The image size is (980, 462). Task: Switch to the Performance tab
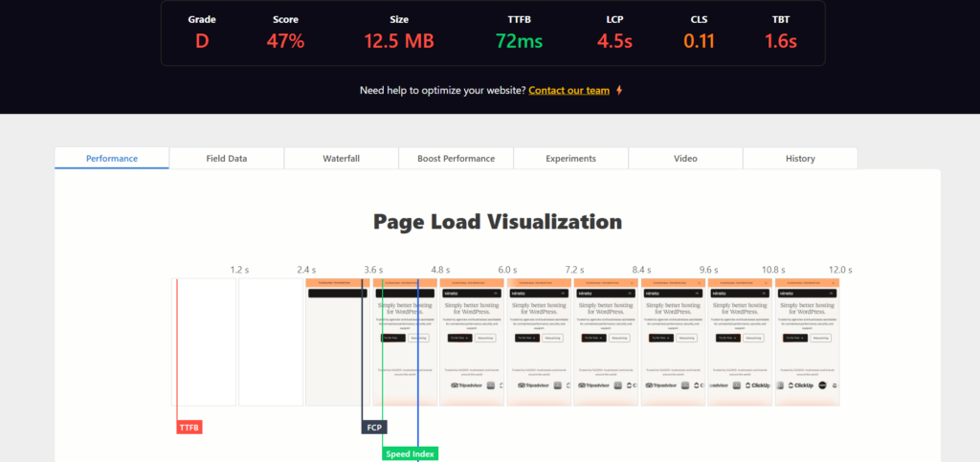[x=112, y=159]
